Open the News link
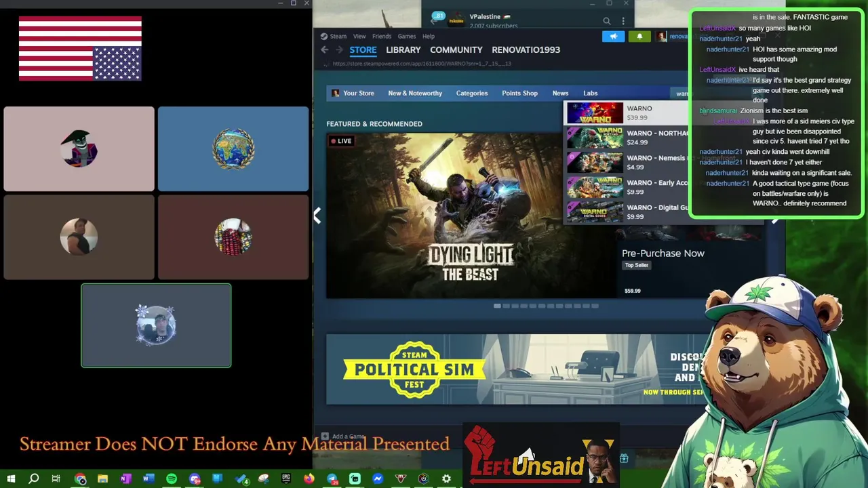This screenshot has height=488, width=868. 560,93
